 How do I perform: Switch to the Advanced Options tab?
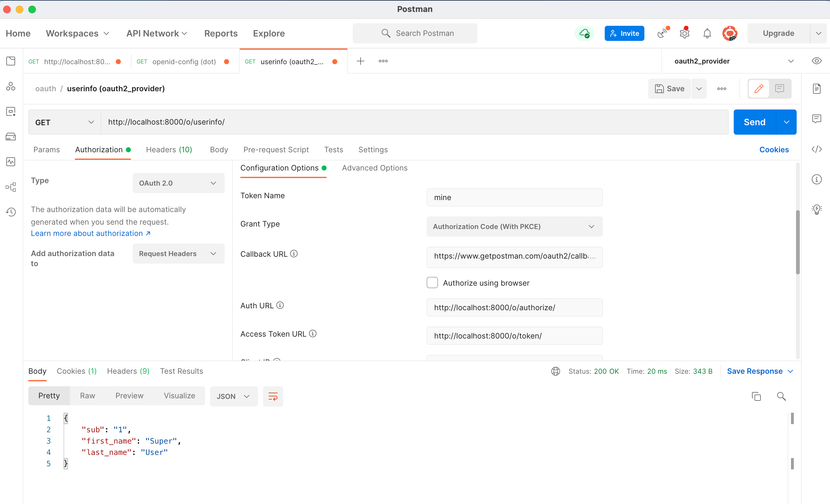click(x=375, y=168)
